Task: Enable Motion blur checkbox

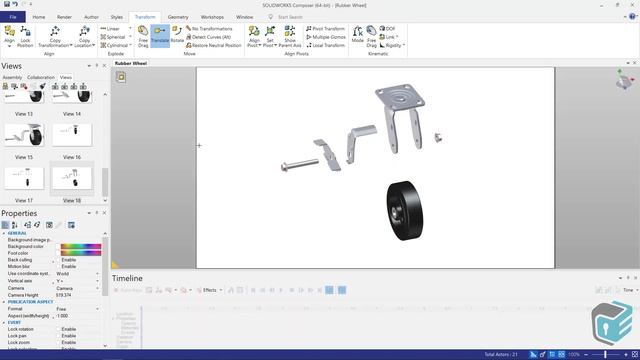Action: point(58,267)
